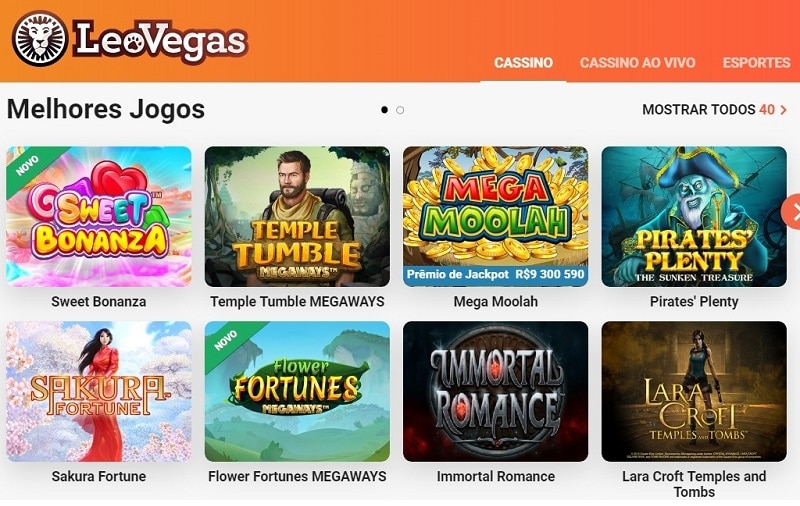Select the Sakura Fortune game image
This screenshot has height=506, width=800.
(x=98, y=391)
